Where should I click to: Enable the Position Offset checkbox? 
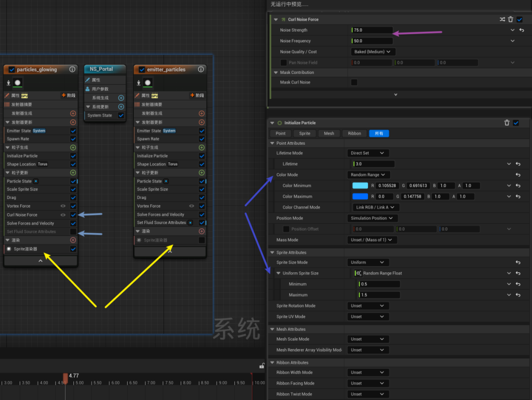(x=286, y=229)
